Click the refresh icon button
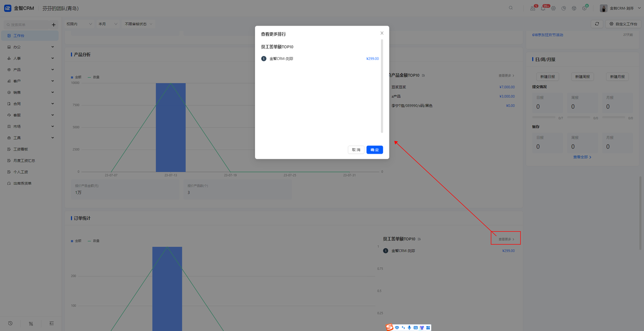Viewport: 644px width, 331px height. pos(597,24)
